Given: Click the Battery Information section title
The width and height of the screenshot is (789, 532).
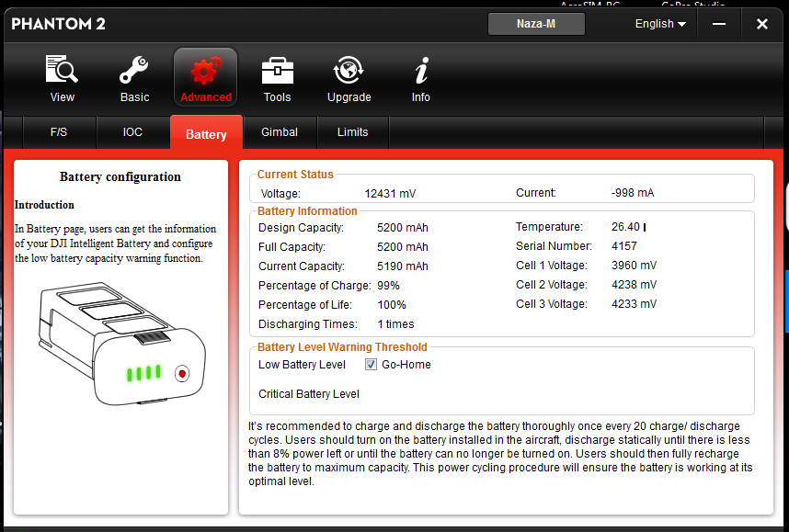Looking at the screenshot, I should [x=307, y=211].
